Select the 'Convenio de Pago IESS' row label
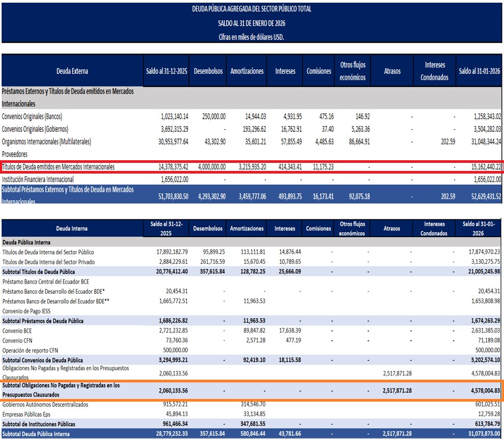504x439 pixels. click(26, 311)
